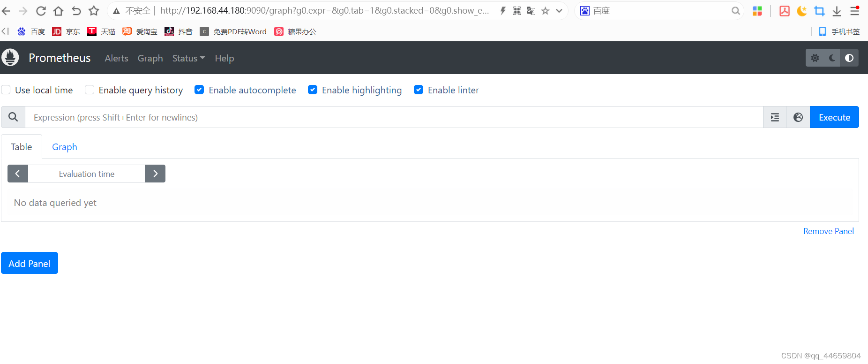
Task: Click the expression search magnifier icon
Action: [x=13, y=117]
